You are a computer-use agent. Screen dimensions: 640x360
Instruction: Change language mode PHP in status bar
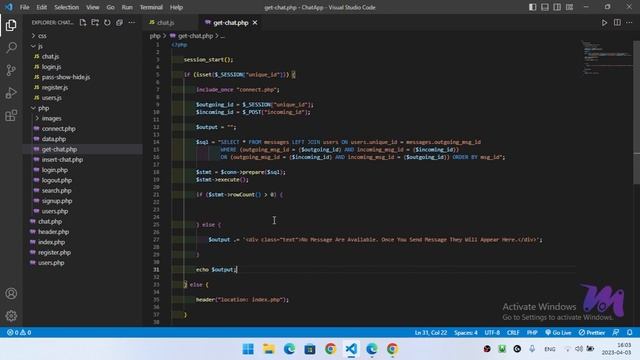(x=532, y=333)
